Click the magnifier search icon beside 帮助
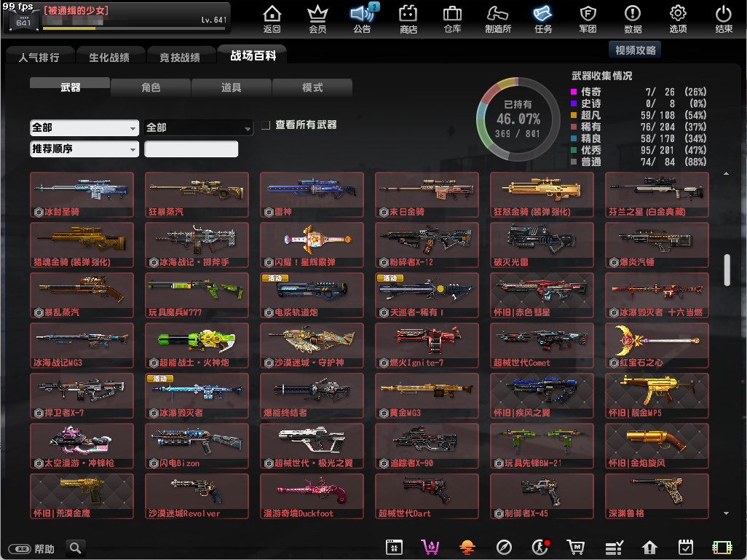Viewport: 747px width, 560px height. (76, 548)
